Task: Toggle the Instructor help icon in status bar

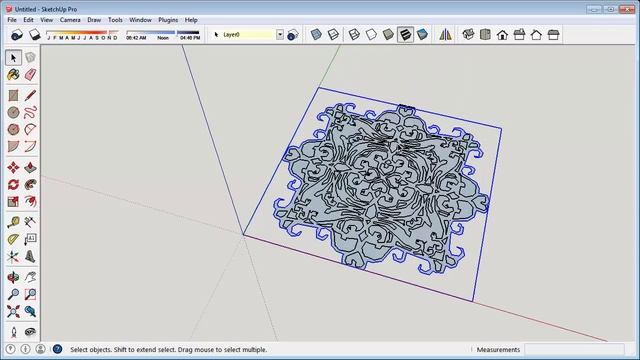Action: pyautogui.click(x=58, y=349)
